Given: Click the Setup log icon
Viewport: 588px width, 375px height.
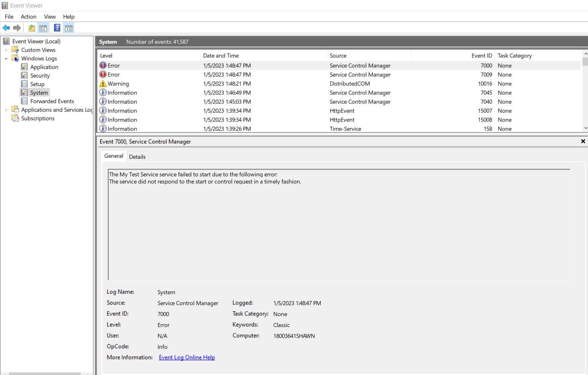Looking at the screenshot, I should 24,84.
